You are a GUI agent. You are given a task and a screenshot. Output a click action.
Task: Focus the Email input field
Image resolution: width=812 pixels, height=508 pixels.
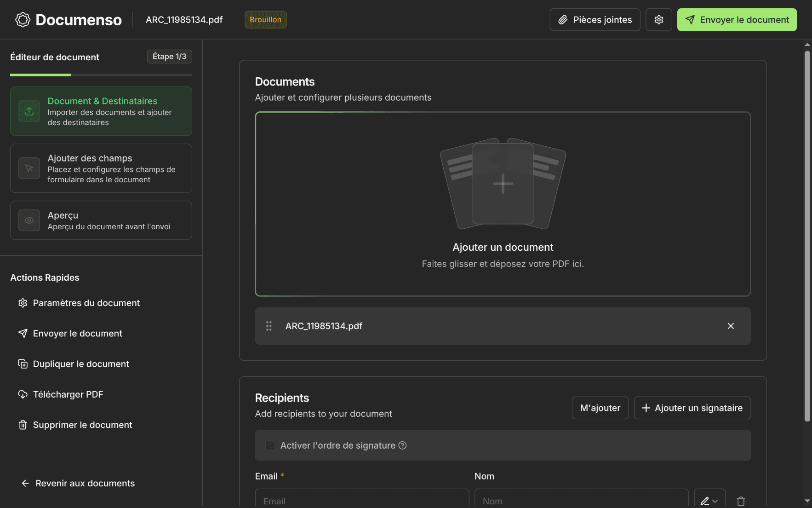click(362, 500)
